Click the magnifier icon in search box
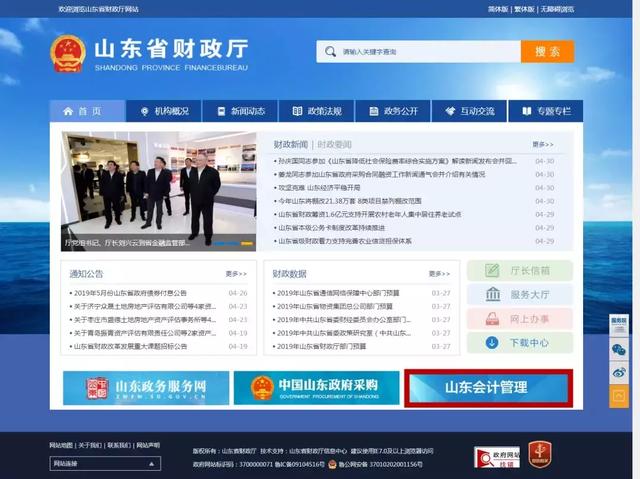Viewport: 640px width, 479px height. tap(330, 51)
